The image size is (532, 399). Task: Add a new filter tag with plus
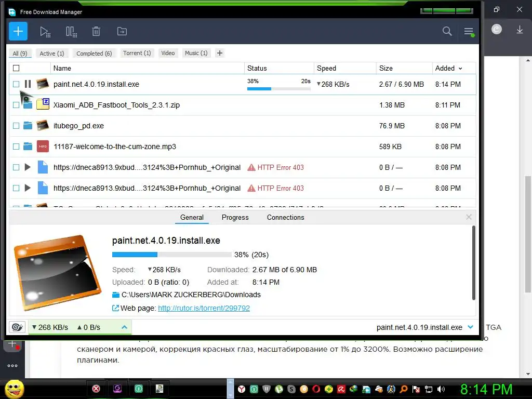point(220,53)
